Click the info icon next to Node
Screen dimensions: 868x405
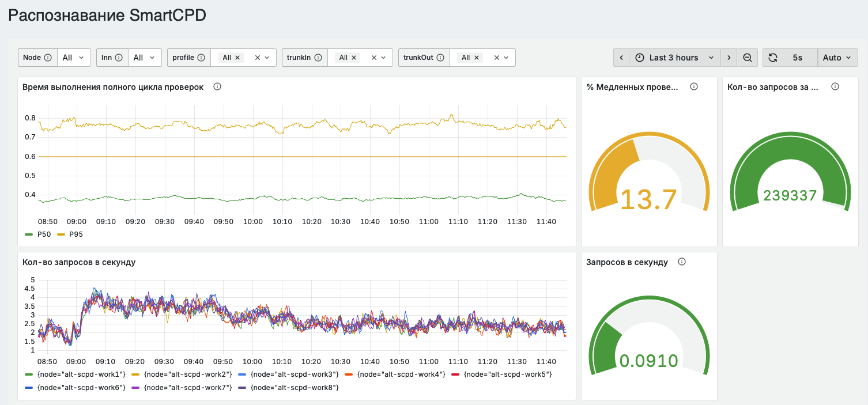[x=48, y=58]
